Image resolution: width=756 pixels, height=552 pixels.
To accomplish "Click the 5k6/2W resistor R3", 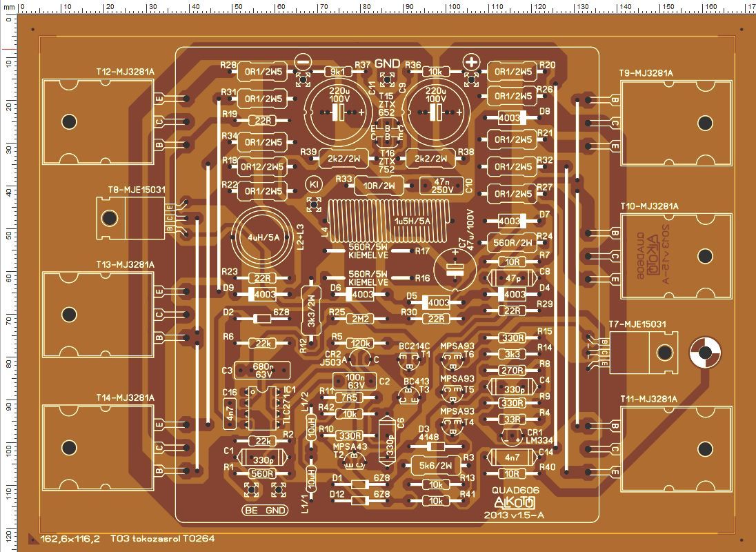I will [x=435, y=465].
